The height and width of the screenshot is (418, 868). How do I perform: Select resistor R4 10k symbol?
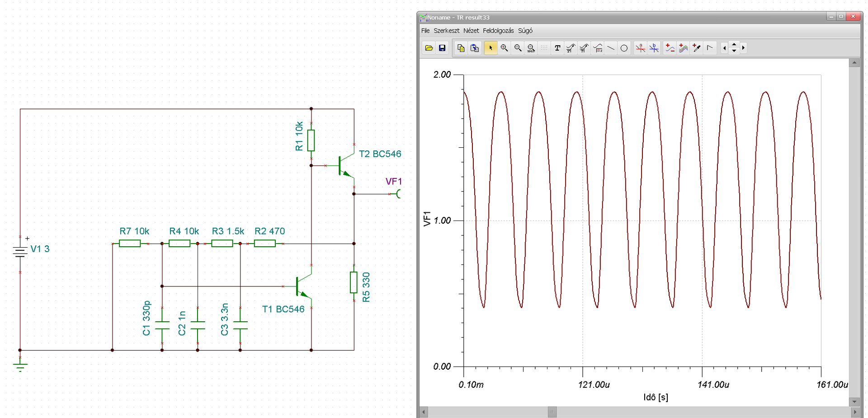pos(179,244)
